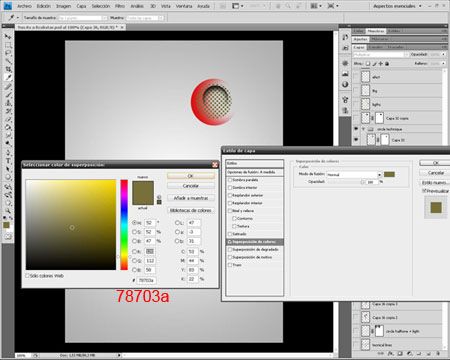
Task: Select the Crop tool
Action: [x=8, y=69]
